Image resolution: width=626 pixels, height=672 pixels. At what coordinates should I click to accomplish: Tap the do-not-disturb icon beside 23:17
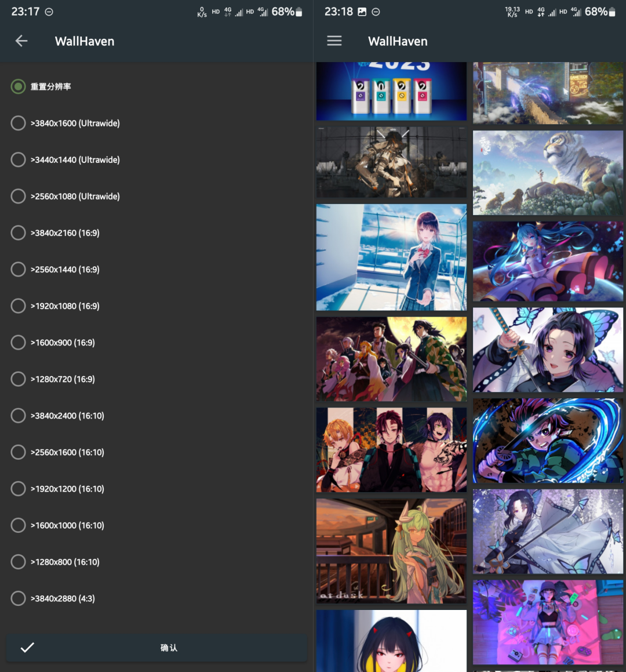tap(49, 12)
